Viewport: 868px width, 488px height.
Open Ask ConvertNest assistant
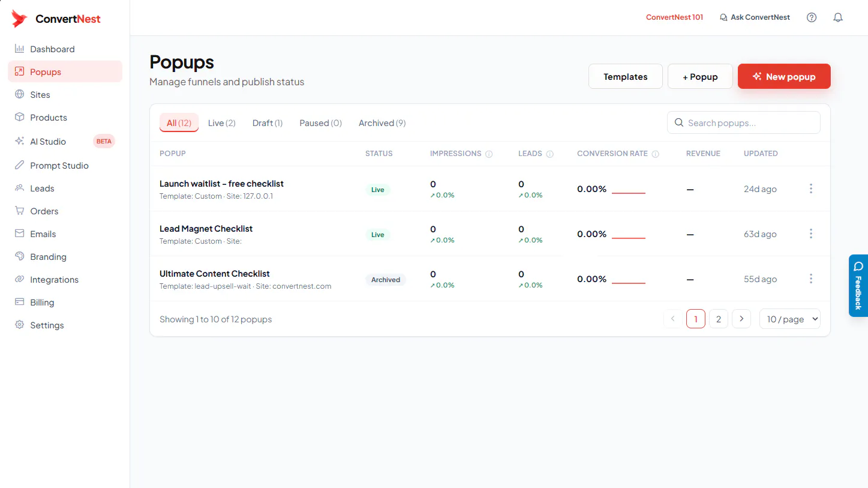point(755,17)
